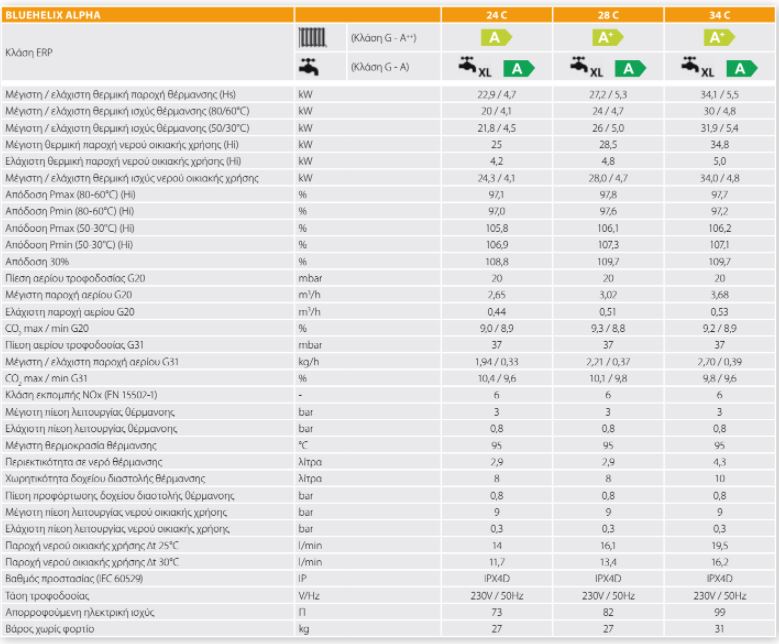779x644 pixels.
Task: Select the value 19,5
Action: tap(719, 546)
